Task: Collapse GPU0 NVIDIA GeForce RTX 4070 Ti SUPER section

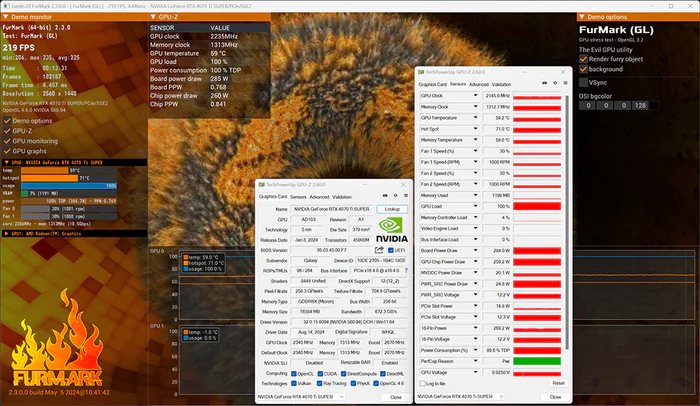Action: point(6,163)
